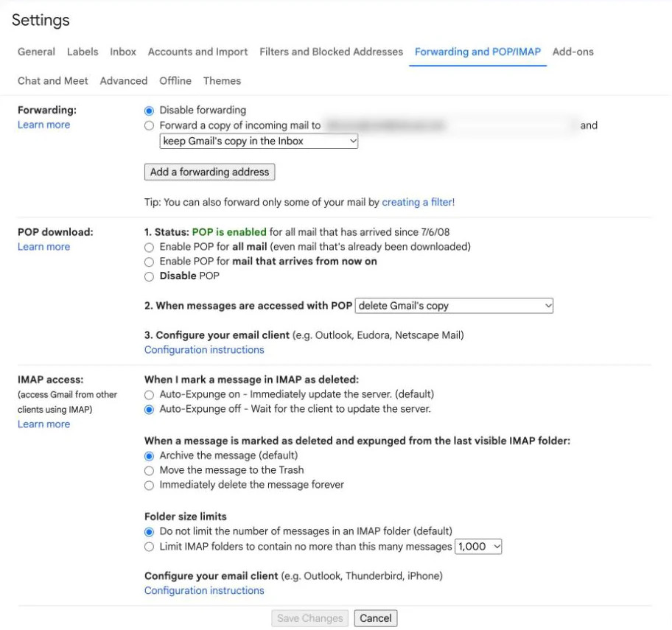This screenshot has height=630, width=672.
Task: Open Learn more link under IMAP access
Action: click(x=43, y=424)
